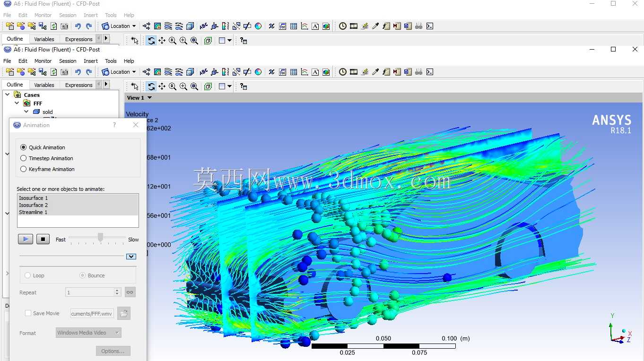Toggle the animation options expander arrow button

131,257
